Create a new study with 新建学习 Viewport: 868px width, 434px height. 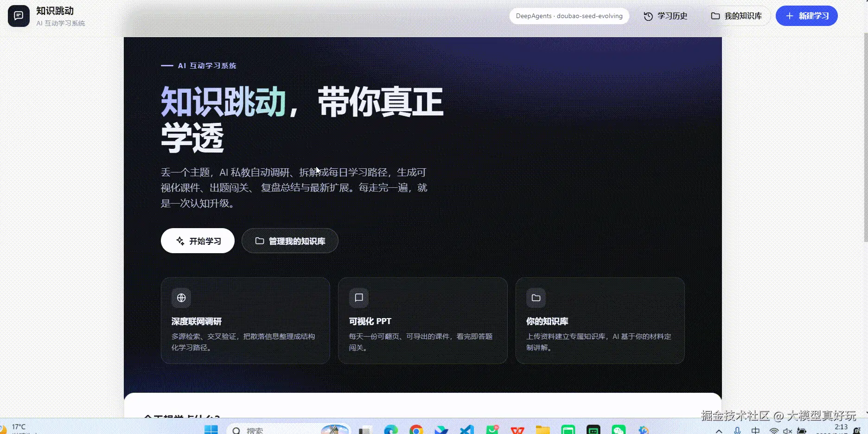(807, 16)
